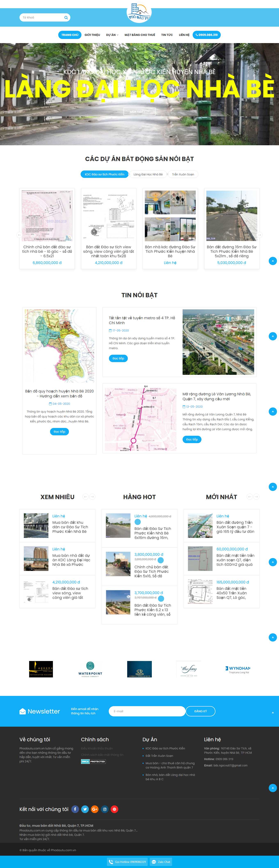
Task: Click next arrow beside Xem Nhiều
Action: (92, 496)
